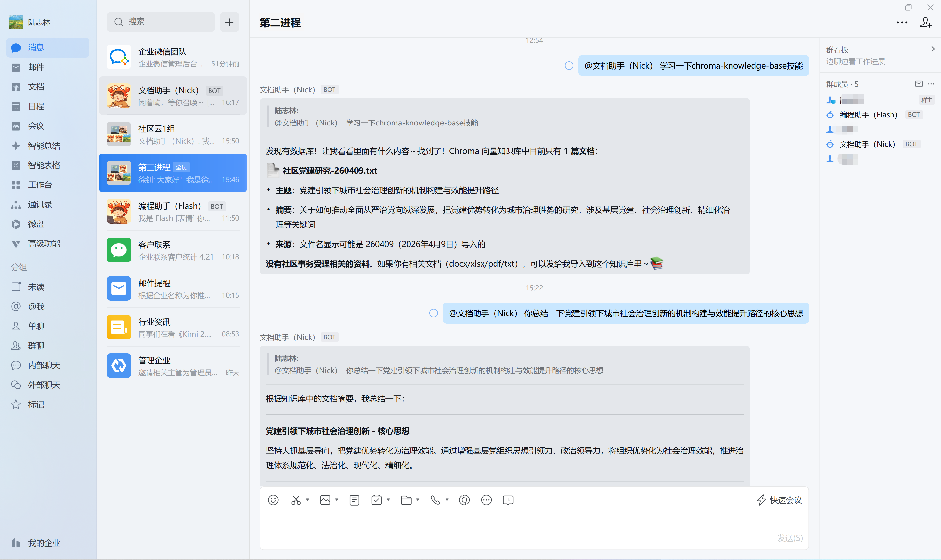Open the task checklist icon in toolbar
Screen dimensions: 941x560
point(377,500)
